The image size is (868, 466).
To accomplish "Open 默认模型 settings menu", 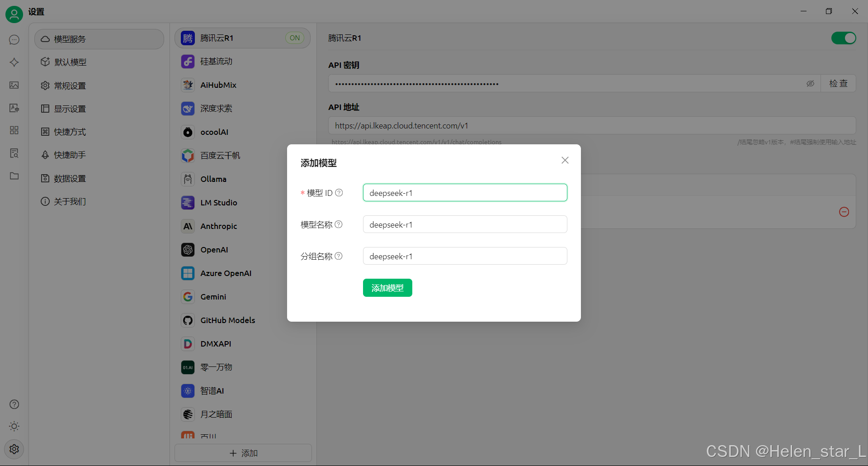I will [99, 62].
